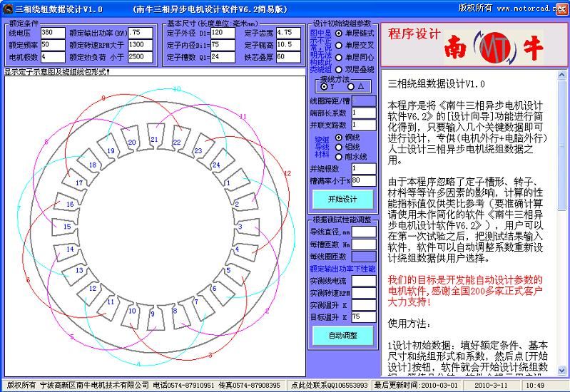Click the 每槽匝数 Nn input field
Viewport: 570px width, 392px height.
[364, 244]
